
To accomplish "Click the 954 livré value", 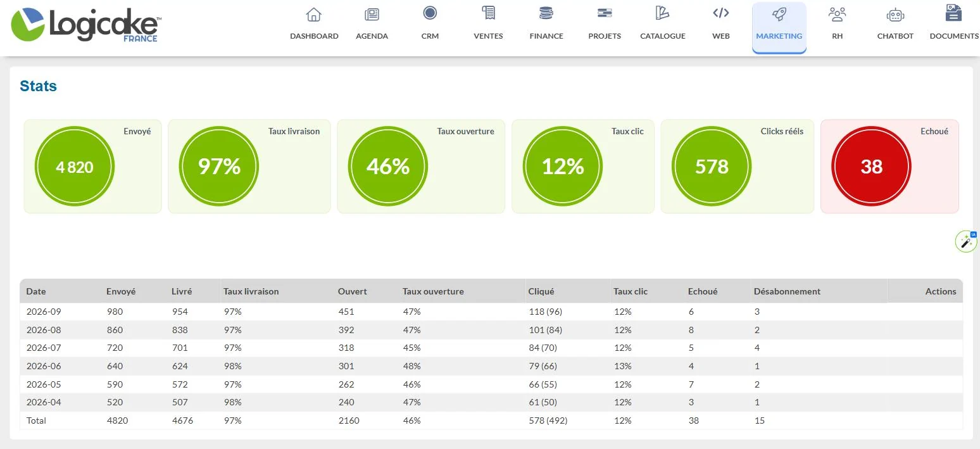I will coord(180,312).
